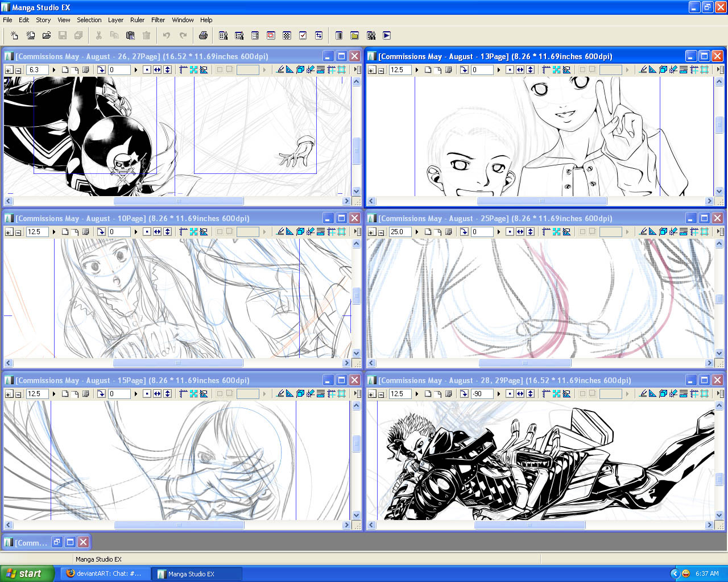This screenshot has height=582, width=728.
Task: Open zoom dropdown arrow in 15Page window
Action: (x=54, y=394)
